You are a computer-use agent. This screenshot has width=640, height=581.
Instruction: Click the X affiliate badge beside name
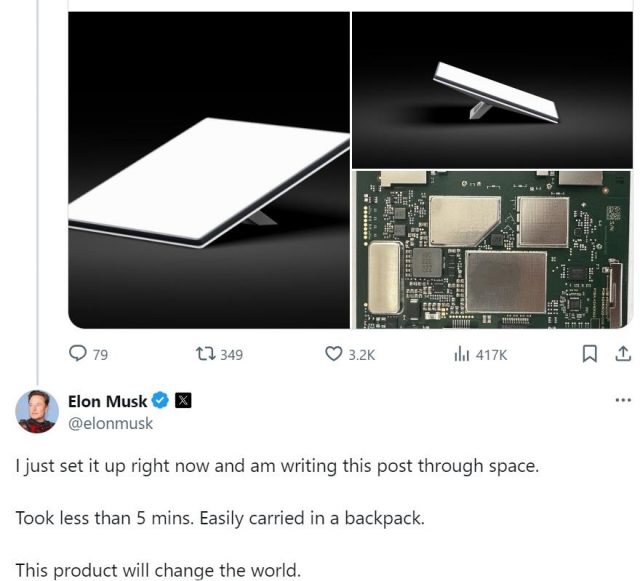pos(184,401)
